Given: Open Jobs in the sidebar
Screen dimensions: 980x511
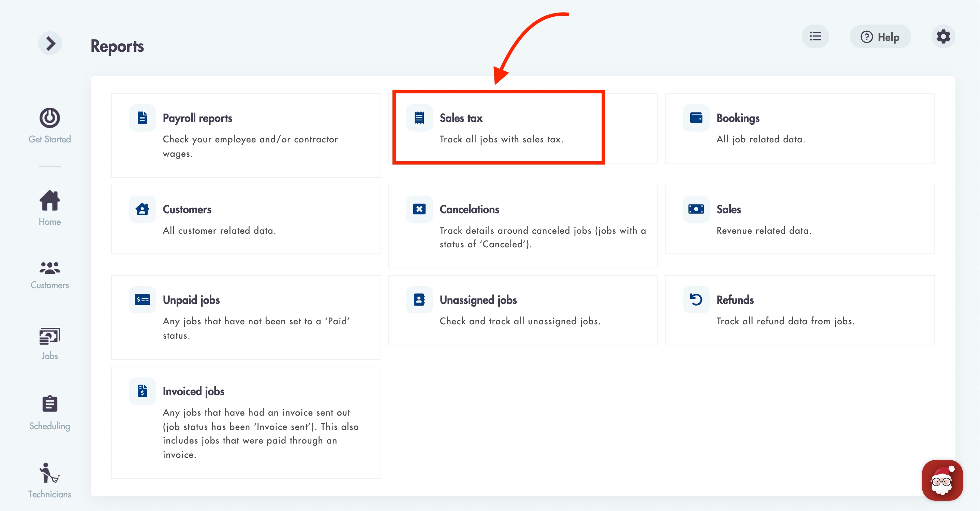Looking at the screenshot, I should pyautogui.click(x=49, y=344).
